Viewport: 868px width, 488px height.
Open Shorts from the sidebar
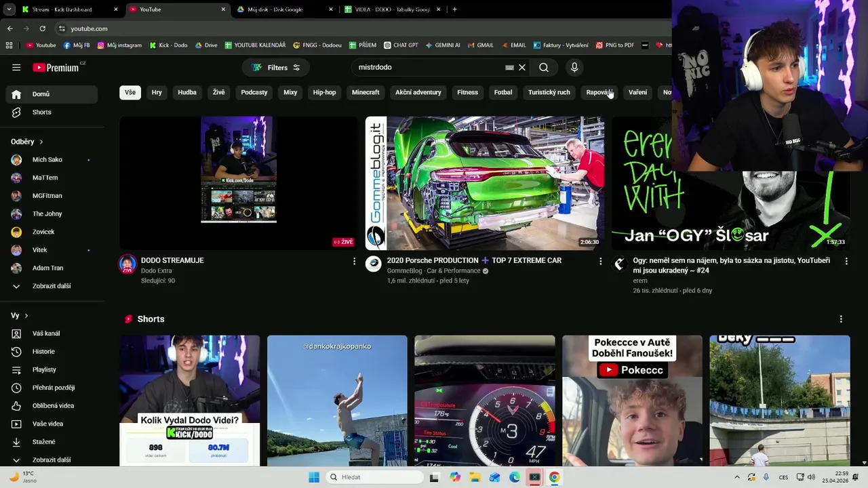click(x=52, y=112)
